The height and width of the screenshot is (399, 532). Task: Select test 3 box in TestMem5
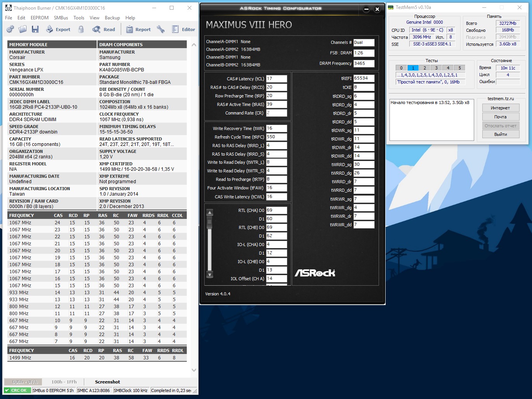[436, 68]
